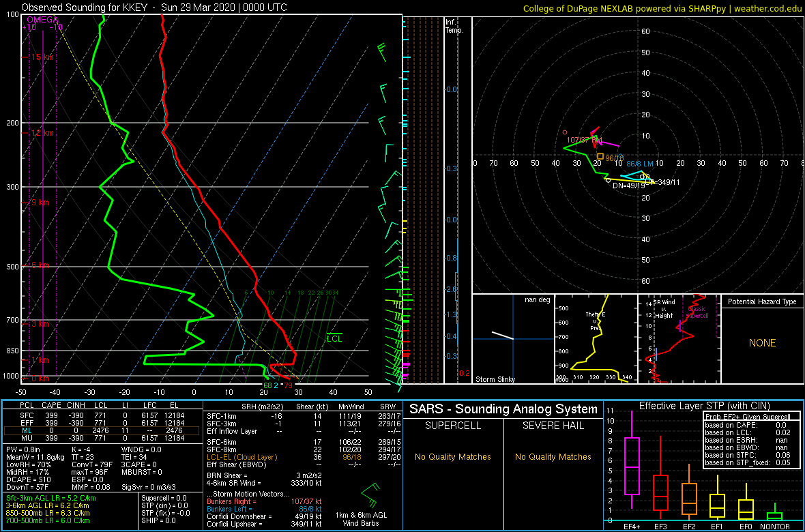The width and height of the screenshot is (805, 532).
Task: Click the LCL-EL (Cloud Layer) row
Action: (304, 456)
